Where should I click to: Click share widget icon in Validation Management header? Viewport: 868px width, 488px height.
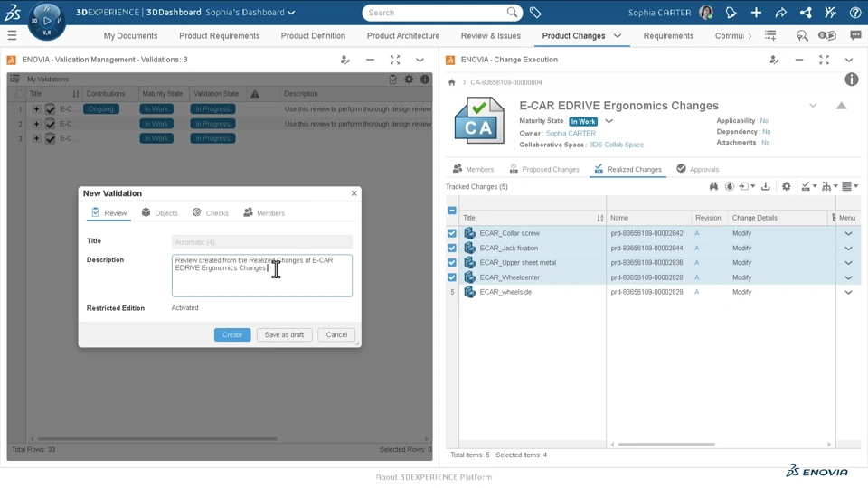tap(344, 60)
